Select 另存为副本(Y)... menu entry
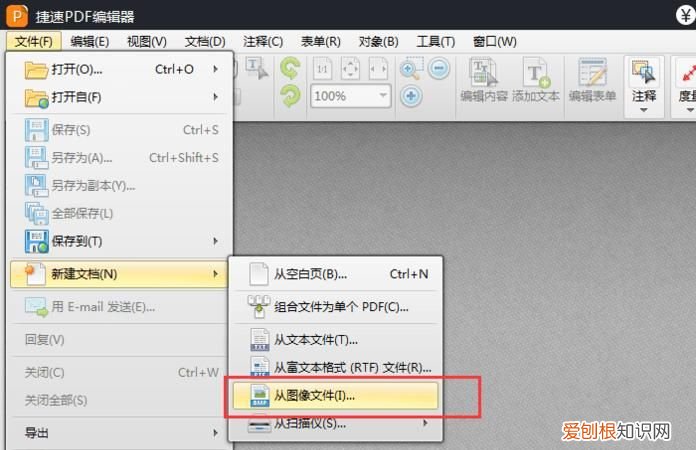 (119, 186)
